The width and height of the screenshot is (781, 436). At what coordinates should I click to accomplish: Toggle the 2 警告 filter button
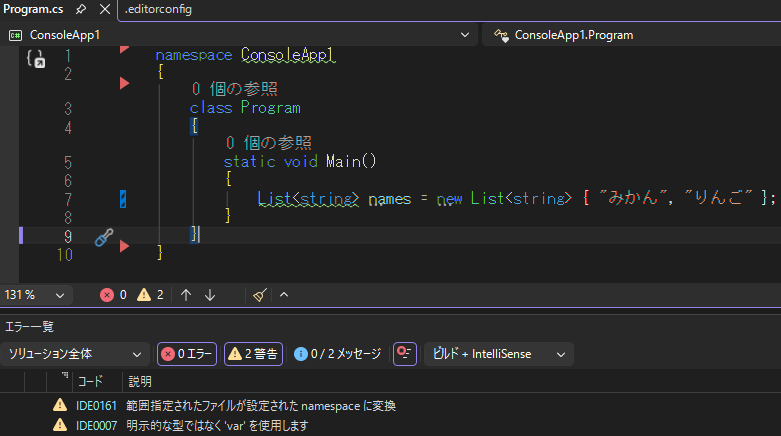[x=253, y=354]
